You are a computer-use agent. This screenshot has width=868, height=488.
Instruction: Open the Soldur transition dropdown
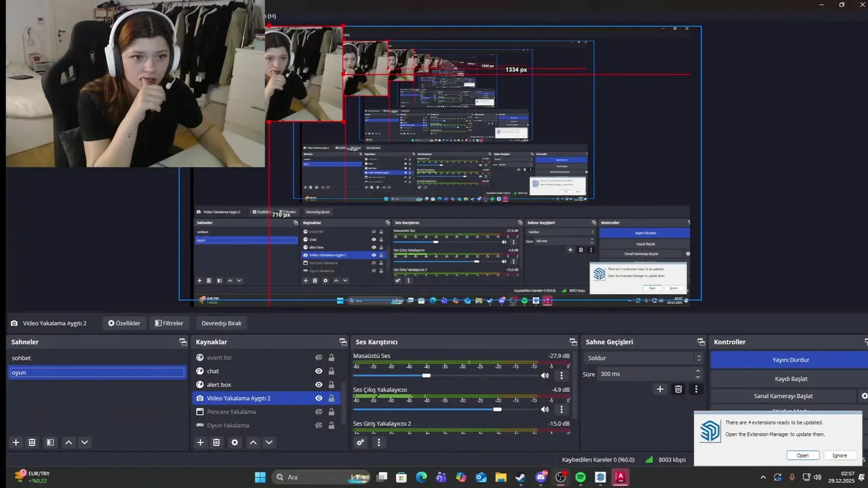644,358
